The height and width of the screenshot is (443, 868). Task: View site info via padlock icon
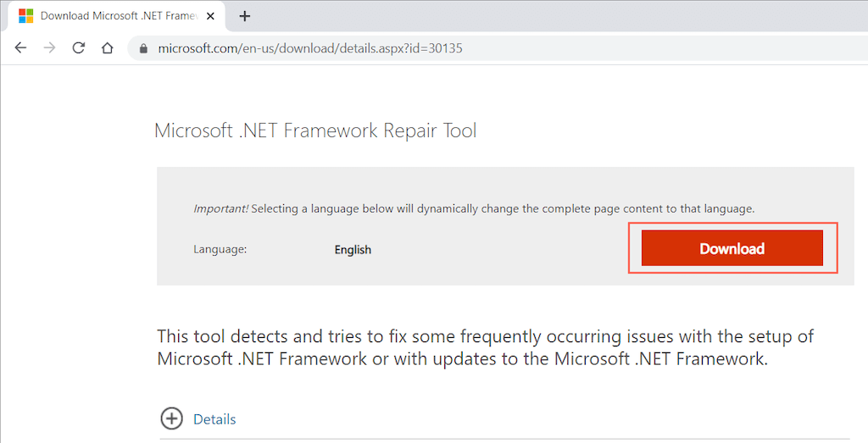click(142, 48)
